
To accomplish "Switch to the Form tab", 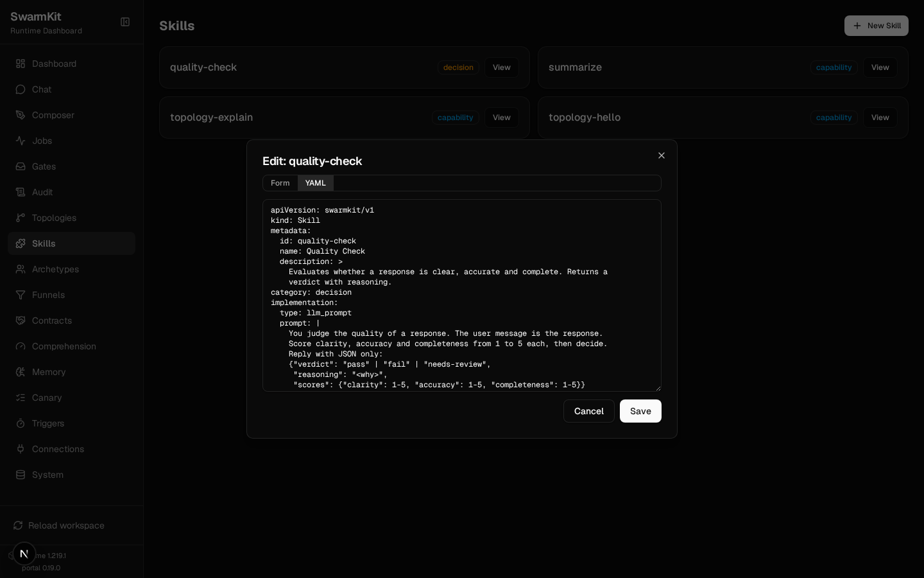I will coord(280,183).
